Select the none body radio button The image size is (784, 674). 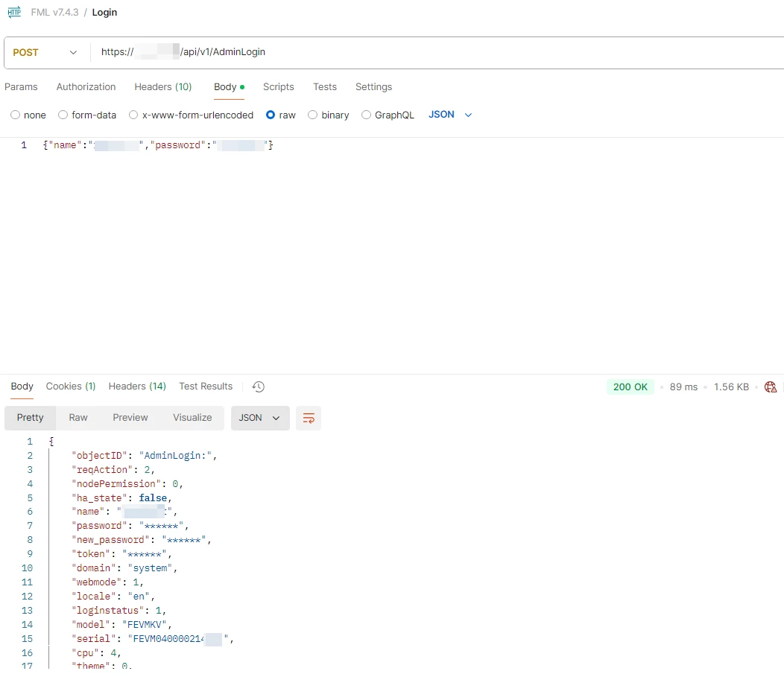(16, 115)
